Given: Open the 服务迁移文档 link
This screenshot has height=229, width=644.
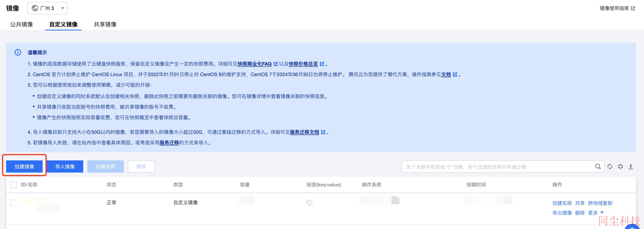Looking at the screenshot, I should [304, 132].
